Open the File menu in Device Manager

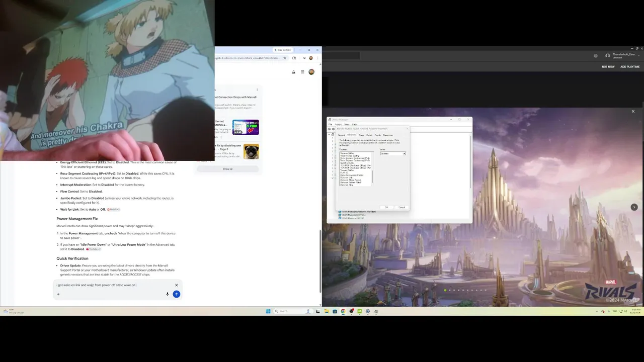click(x=330, y=124)
